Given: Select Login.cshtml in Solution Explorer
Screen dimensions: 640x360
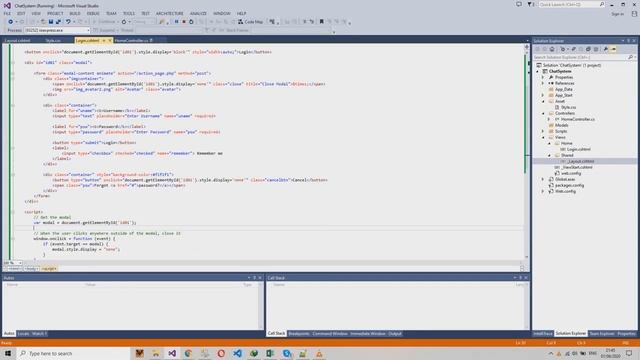Looking at the screenshot, I should (x=578, y=149).
